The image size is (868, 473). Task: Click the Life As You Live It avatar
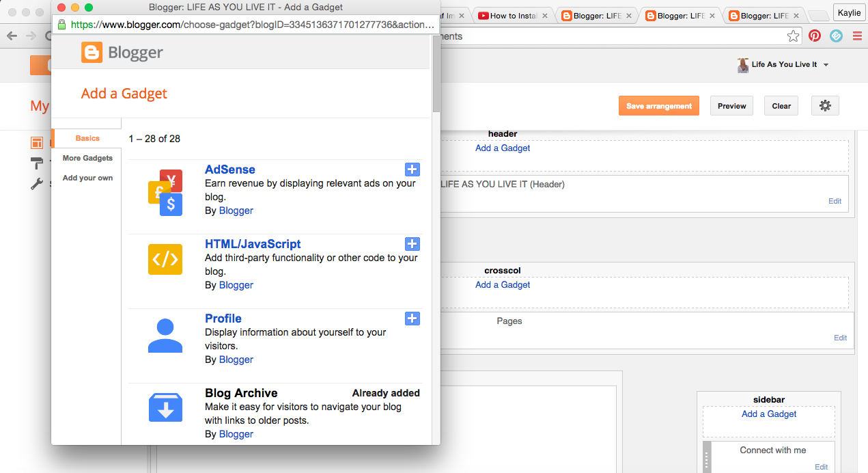[743, 65]
